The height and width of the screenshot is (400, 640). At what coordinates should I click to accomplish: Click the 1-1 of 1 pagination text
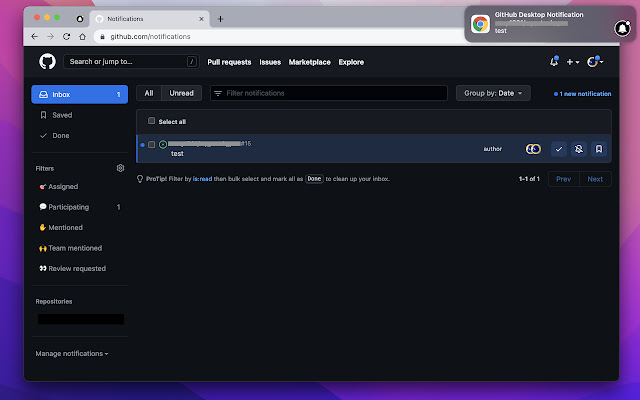pos(529,179)
